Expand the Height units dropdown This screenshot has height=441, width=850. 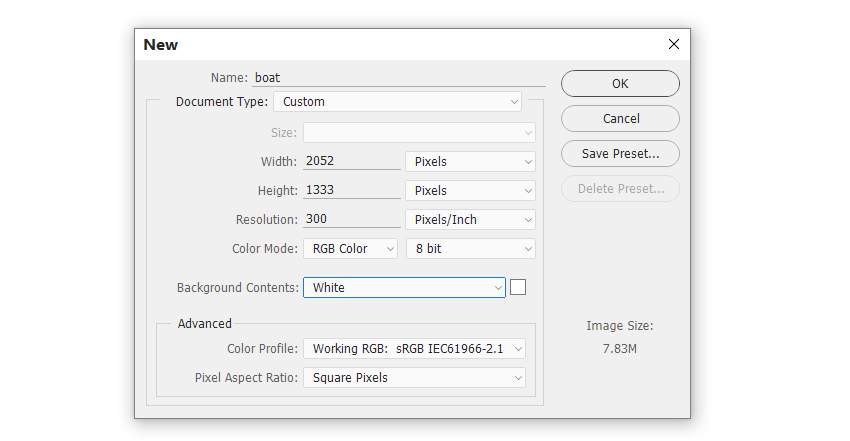(470, 191)
